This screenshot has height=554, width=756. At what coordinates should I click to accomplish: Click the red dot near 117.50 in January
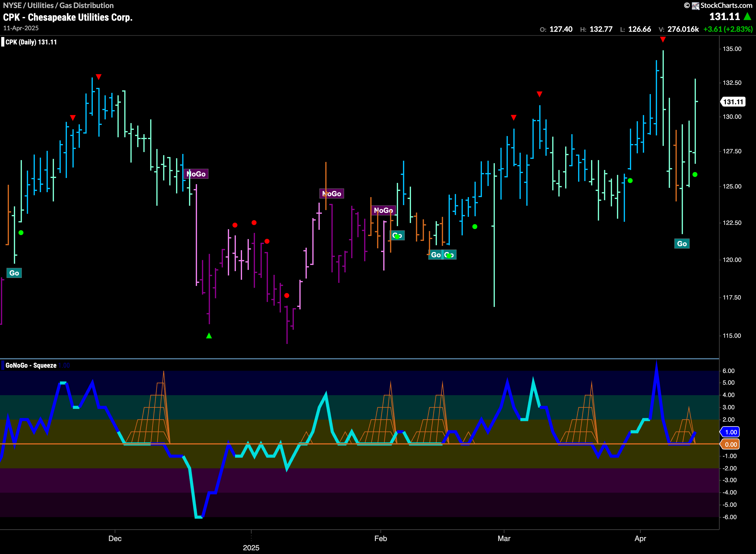[286, 296]
